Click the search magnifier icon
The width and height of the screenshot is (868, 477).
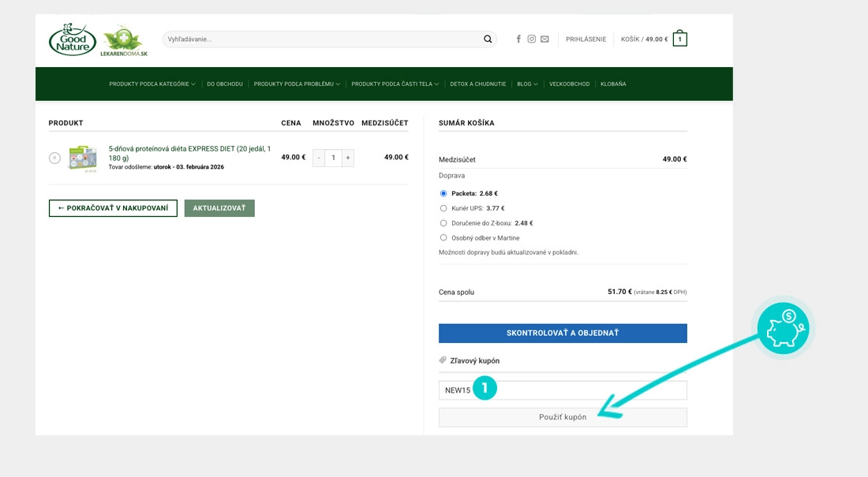(x=488, y=39)
